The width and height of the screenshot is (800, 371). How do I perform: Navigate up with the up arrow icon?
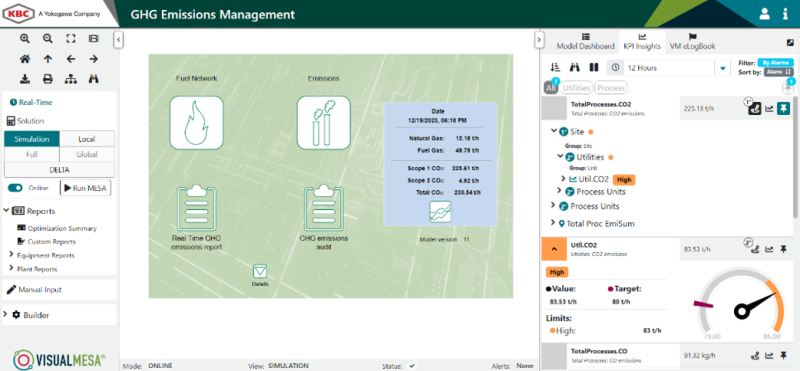(x=47, y=59)
